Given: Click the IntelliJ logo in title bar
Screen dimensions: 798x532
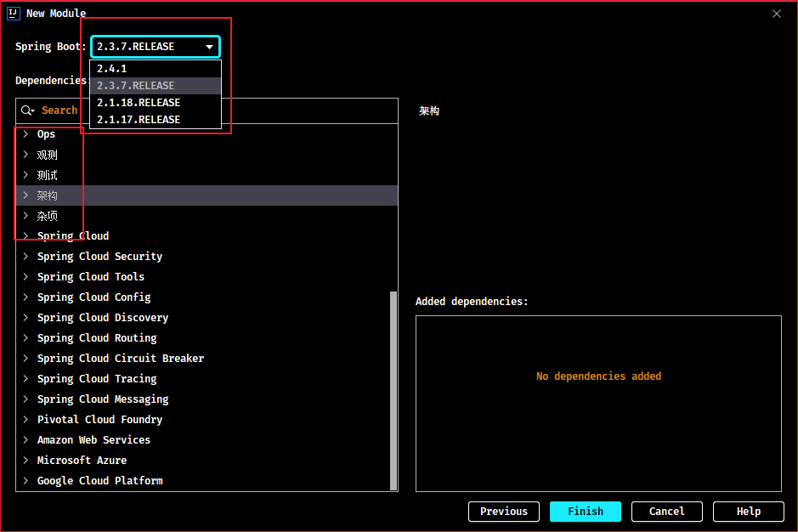Looking at the screenshot, I should (14, 14).
